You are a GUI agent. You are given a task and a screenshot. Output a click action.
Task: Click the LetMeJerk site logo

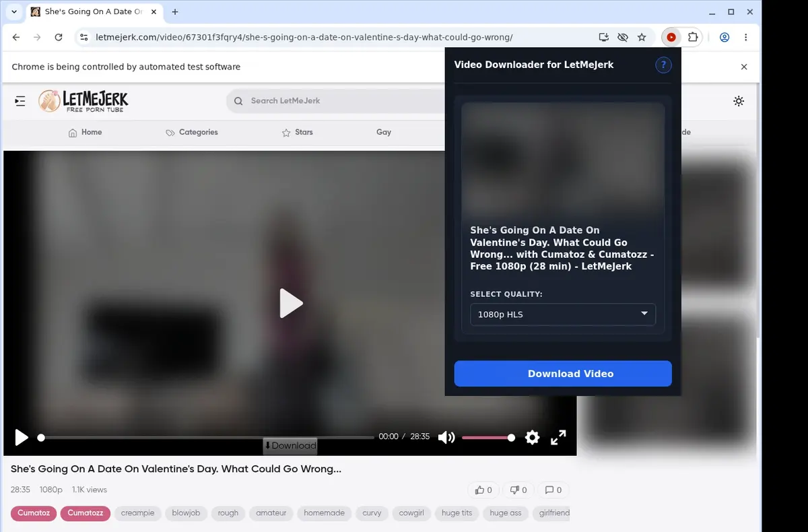83,101
